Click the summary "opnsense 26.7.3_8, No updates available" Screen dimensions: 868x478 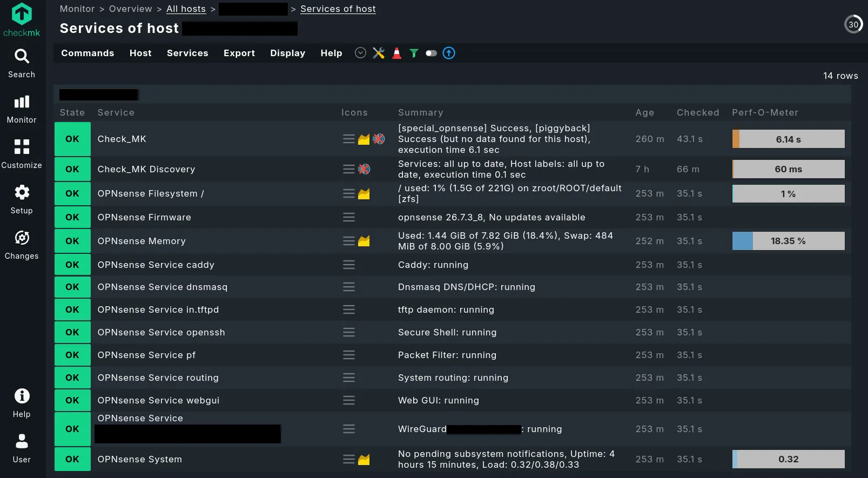(x=492, y=217)
